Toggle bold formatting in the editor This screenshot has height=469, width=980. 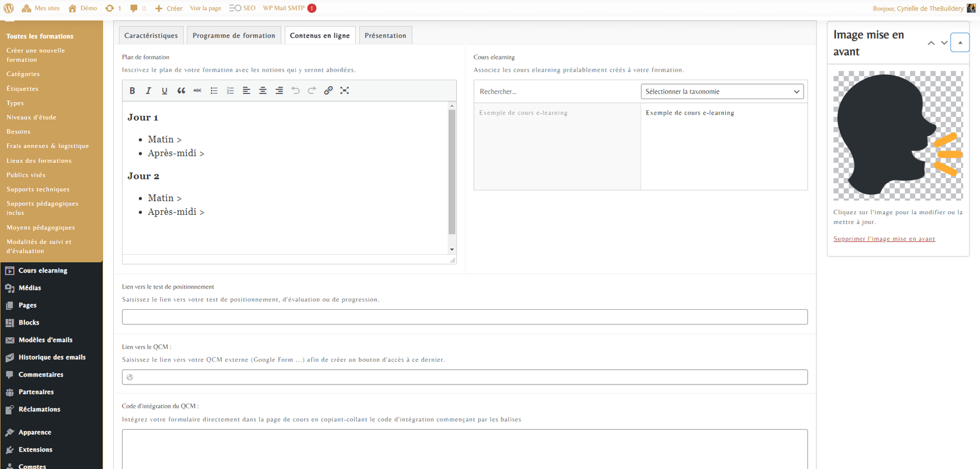132,91
